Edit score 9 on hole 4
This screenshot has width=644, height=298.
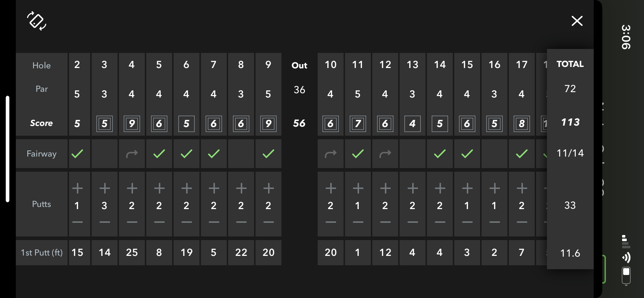tap(132, 123)
